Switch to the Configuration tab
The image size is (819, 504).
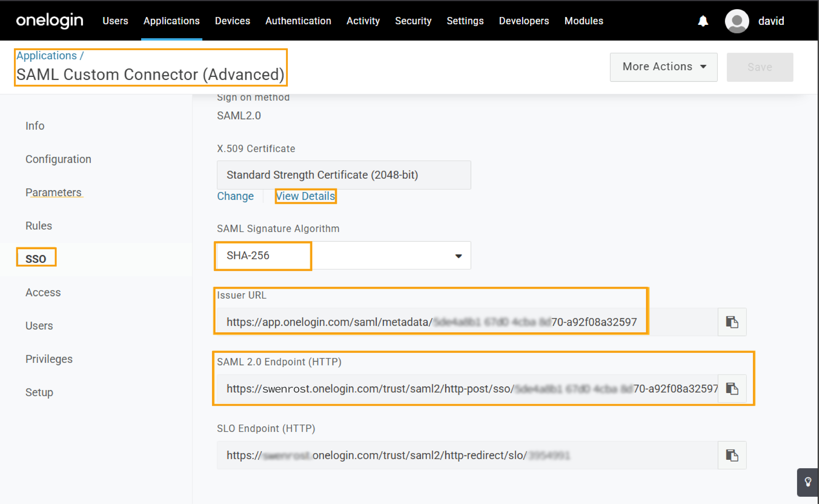(x=58, y=159)
